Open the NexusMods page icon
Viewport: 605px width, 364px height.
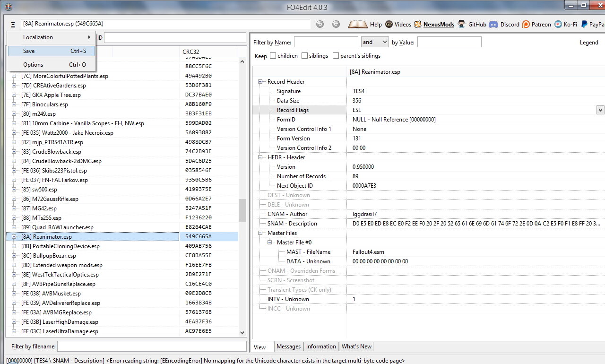(x=418, y=24)
